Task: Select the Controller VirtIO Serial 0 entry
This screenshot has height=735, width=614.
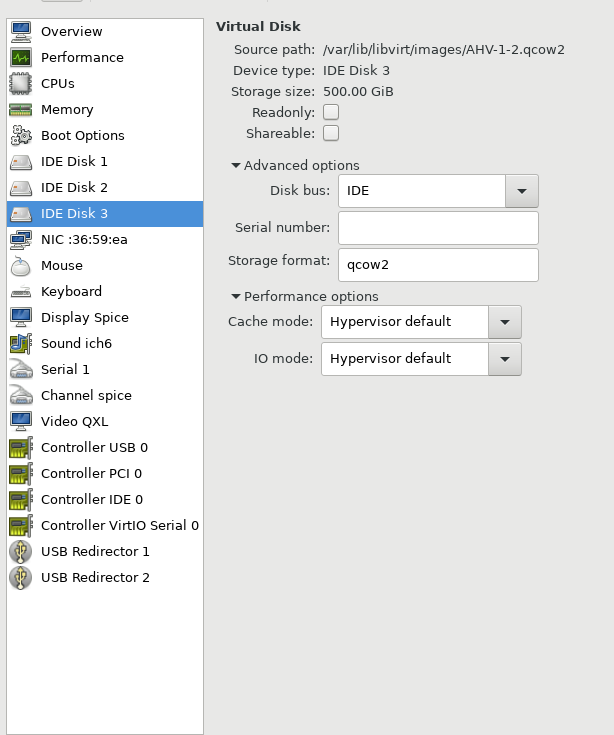Action: click(x=105, y=525)
